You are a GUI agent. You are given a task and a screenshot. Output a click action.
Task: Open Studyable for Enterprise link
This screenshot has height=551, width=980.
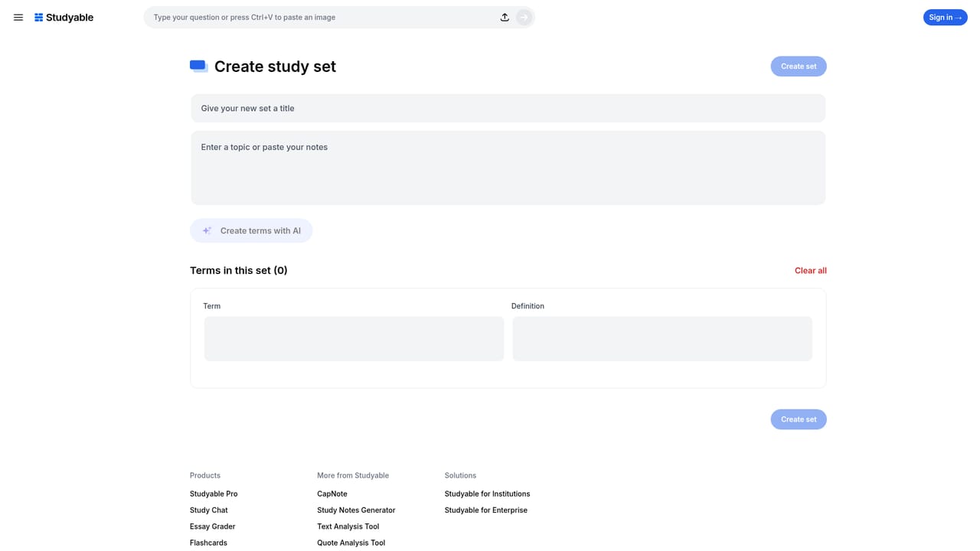click(x=486, y=510)
